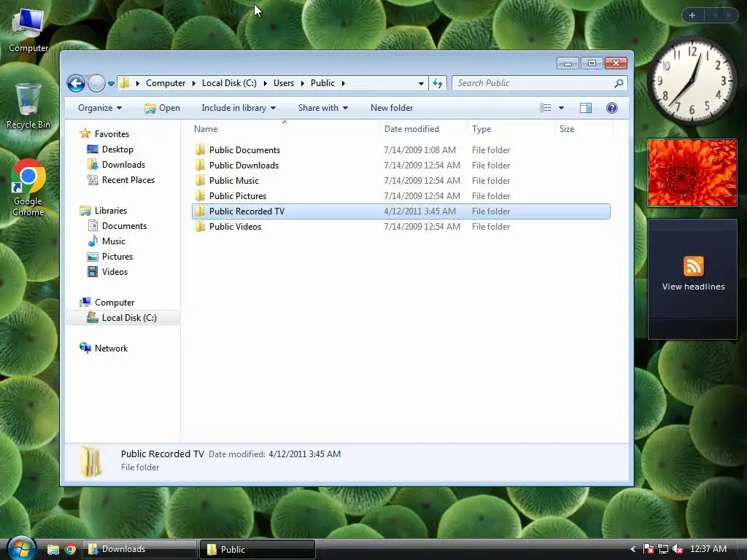
Task: Select Libraries in navigation pane
Action: pos(104,211)
